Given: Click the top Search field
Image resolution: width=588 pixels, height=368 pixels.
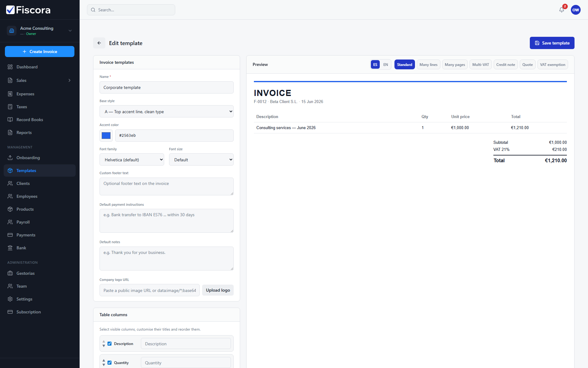Looking at the screenshot, I should pyautogui.click(x=131, y=10).
